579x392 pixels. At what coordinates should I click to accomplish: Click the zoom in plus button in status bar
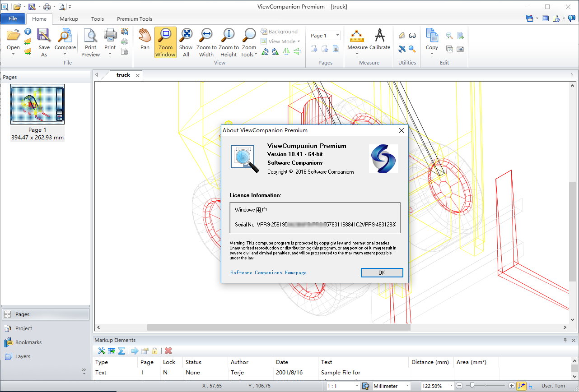[x=511, y=386]
